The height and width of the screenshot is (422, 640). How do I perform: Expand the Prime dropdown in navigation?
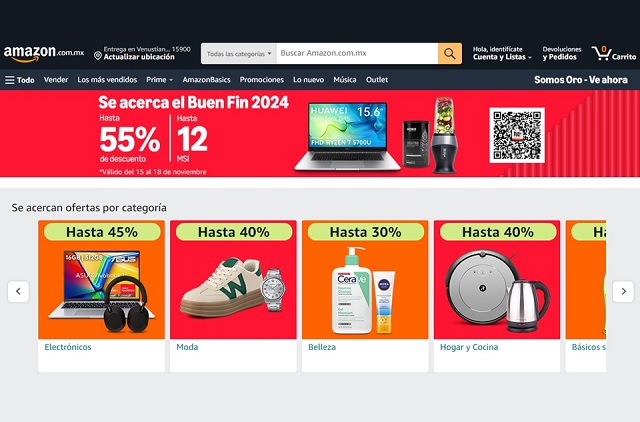coord(160,80)
